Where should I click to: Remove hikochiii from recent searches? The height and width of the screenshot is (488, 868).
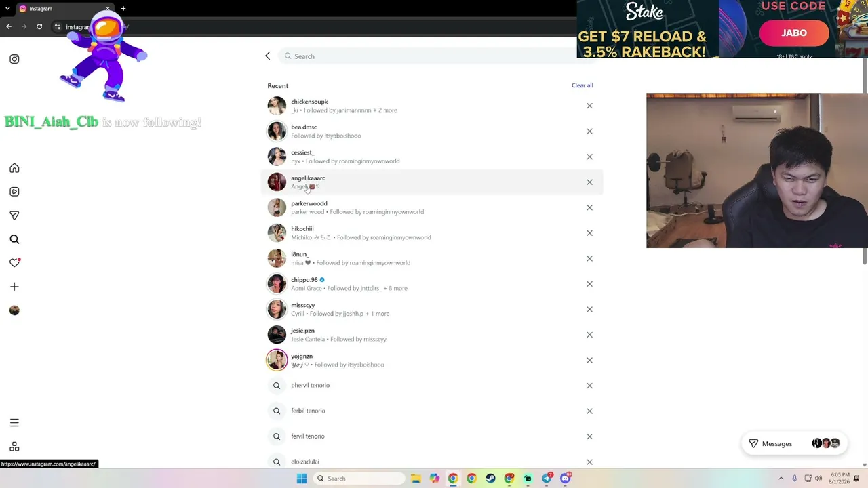[589, 233]
